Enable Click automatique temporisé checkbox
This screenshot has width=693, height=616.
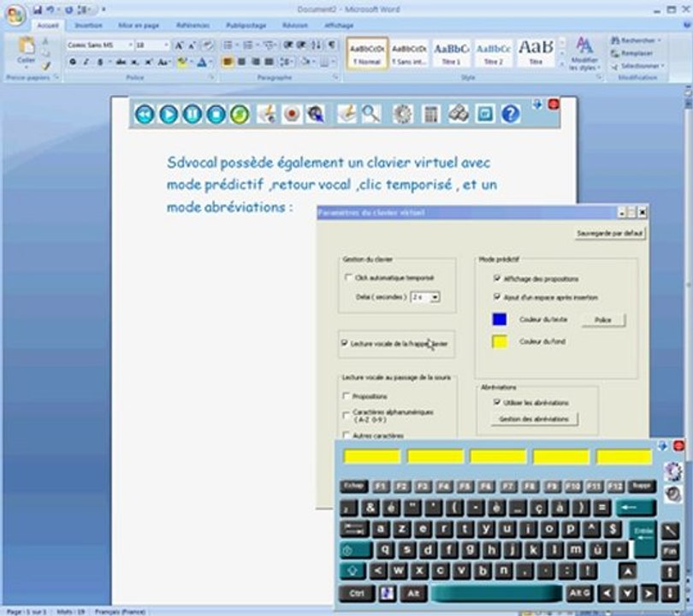[348, 277]
